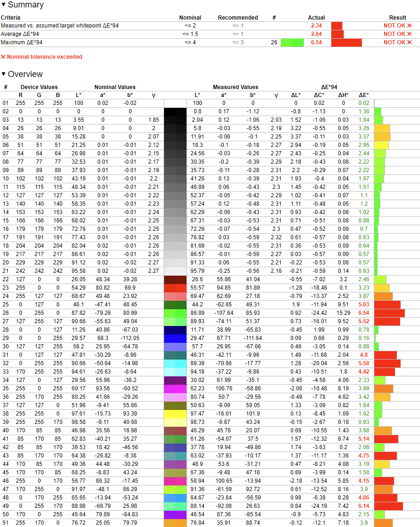Click the magenta swatch in row 35
This screenshot has width=420, height=527.
point(175,388)
